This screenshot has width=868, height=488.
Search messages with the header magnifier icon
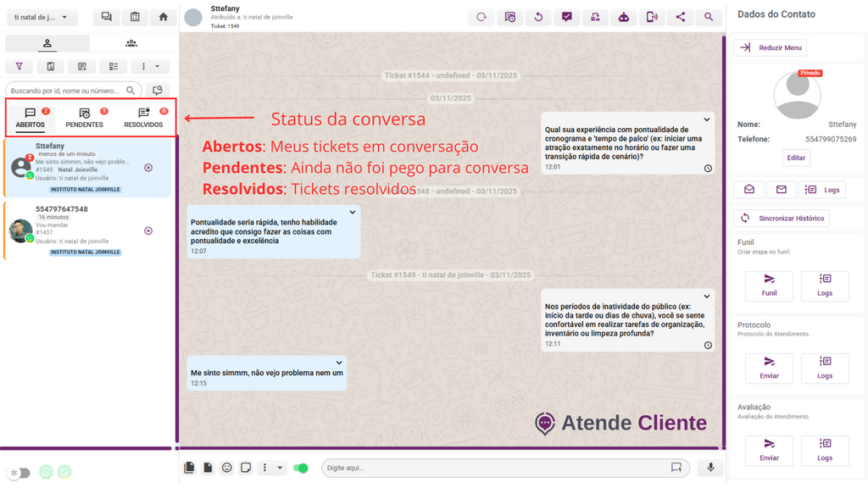click(x=709, y=17)
